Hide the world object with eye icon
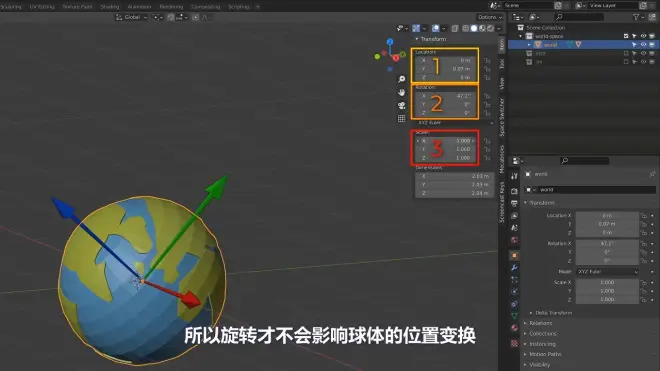The width and height of the screenshot is (660, 371). [643, 45]
